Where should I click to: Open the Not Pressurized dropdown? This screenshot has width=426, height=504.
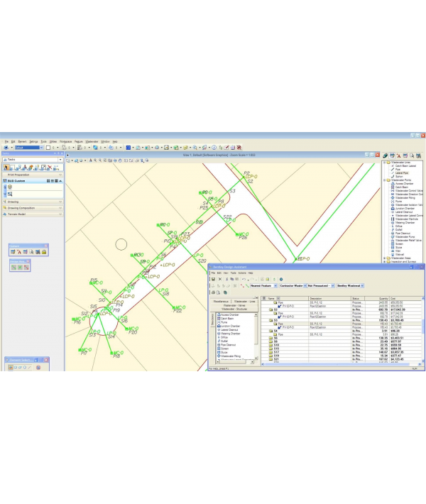tap(333, 286)
